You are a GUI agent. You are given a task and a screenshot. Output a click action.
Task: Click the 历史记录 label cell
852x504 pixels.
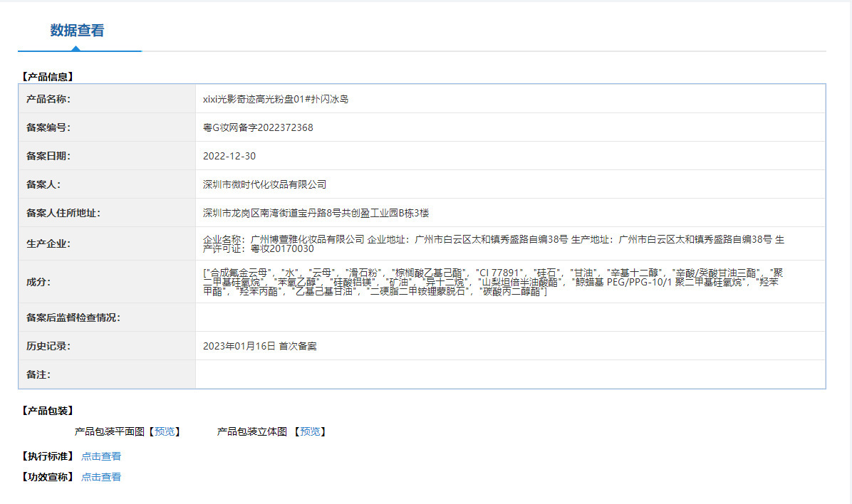point(107,346)
